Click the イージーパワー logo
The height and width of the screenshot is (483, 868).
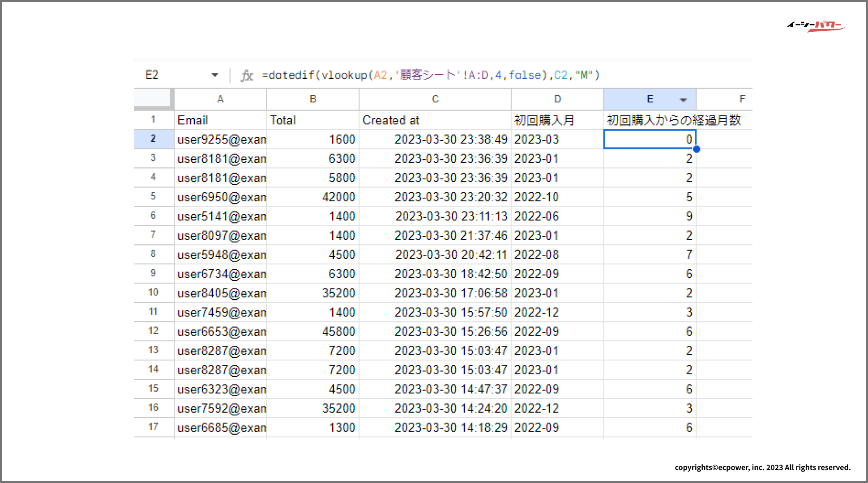pos(816,26)
